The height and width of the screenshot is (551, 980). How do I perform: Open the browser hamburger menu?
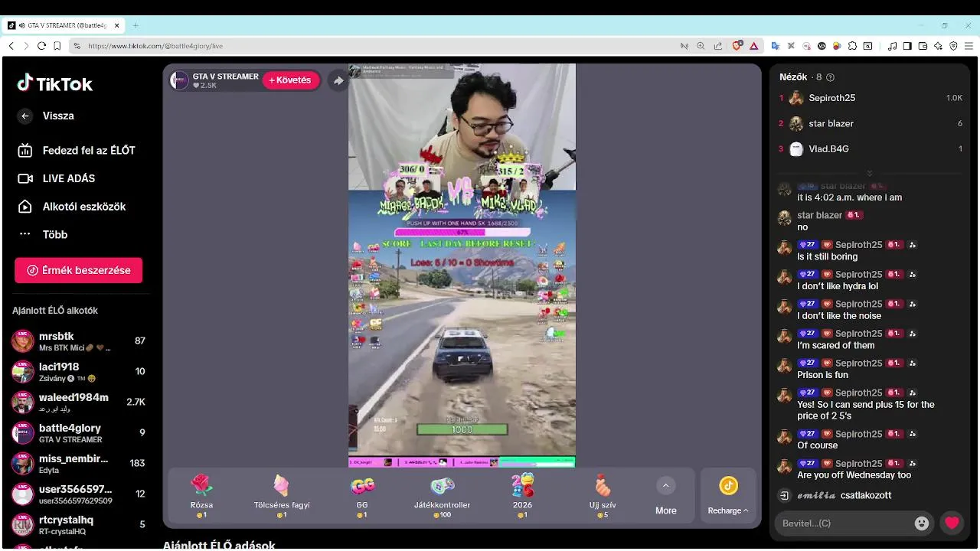point(969,46)
